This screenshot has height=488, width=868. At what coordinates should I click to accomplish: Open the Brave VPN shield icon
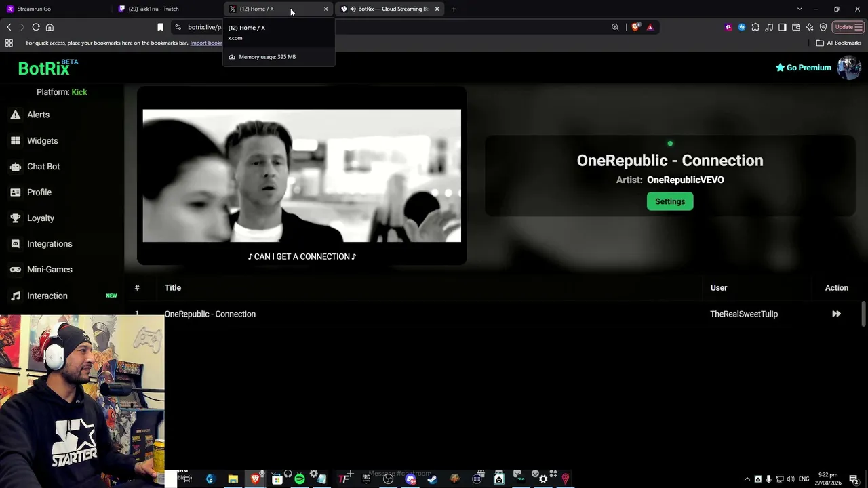coord(823,27)
